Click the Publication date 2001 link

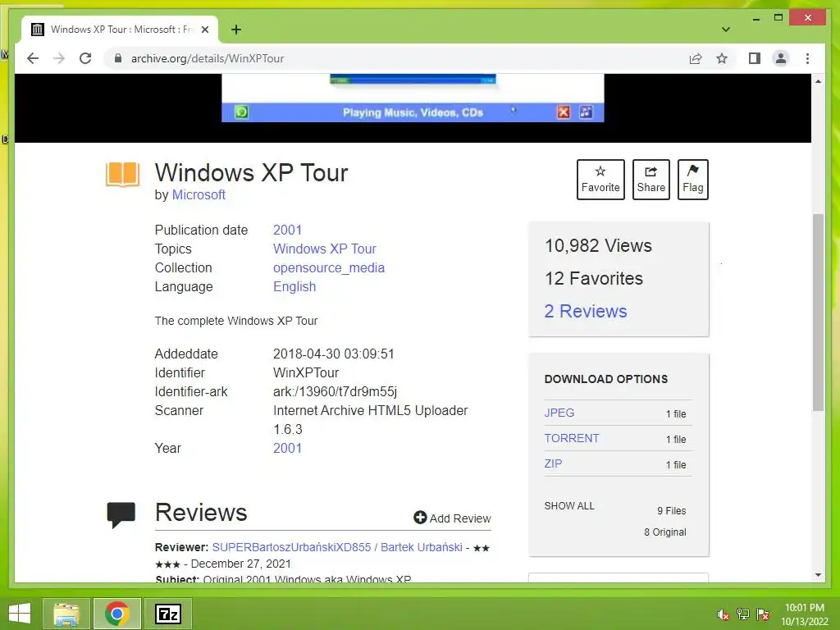(x=287, y=230)
